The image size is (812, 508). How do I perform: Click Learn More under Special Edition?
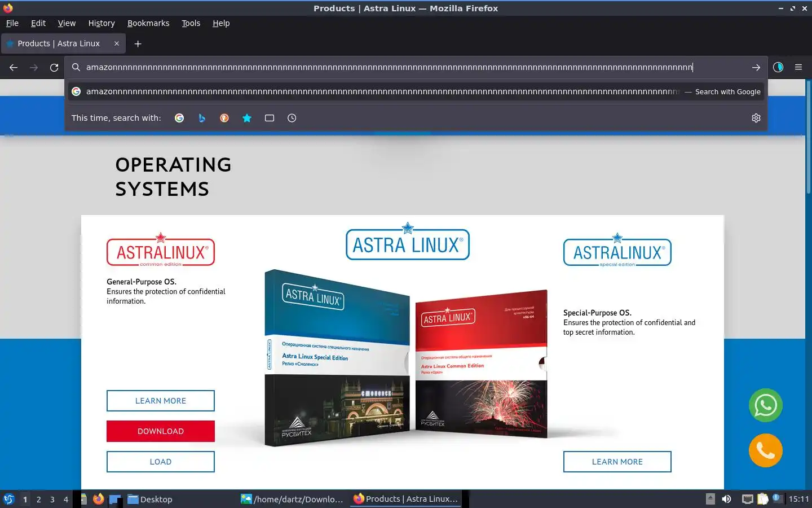[617, 462]
